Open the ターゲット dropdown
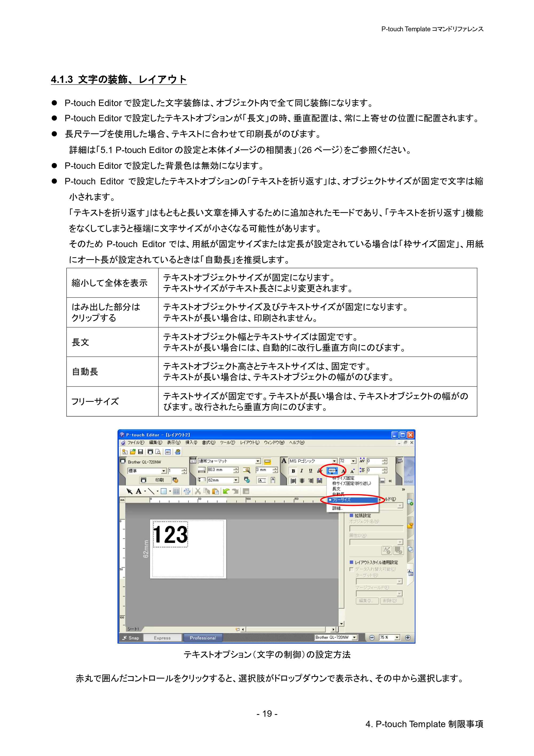The image size is (534, 756). point(400,582)
